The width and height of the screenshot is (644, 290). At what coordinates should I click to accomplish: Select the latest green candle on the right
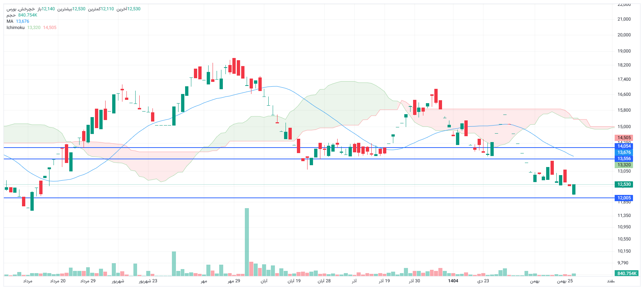pos(574,189)
